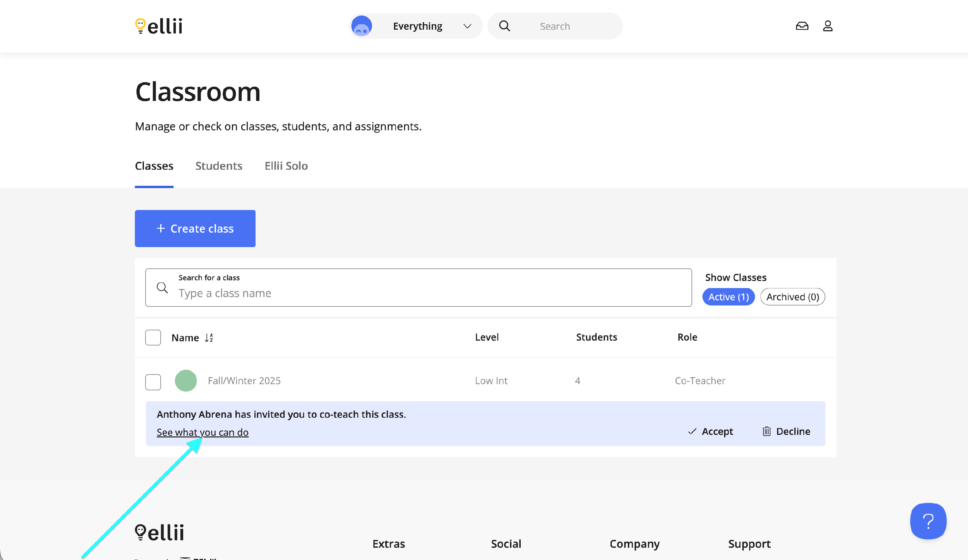Image resolution: width=968 pixels, height=560 pixels.
Task: Click the Ellii logo in header
Action: tap(159, 26)
